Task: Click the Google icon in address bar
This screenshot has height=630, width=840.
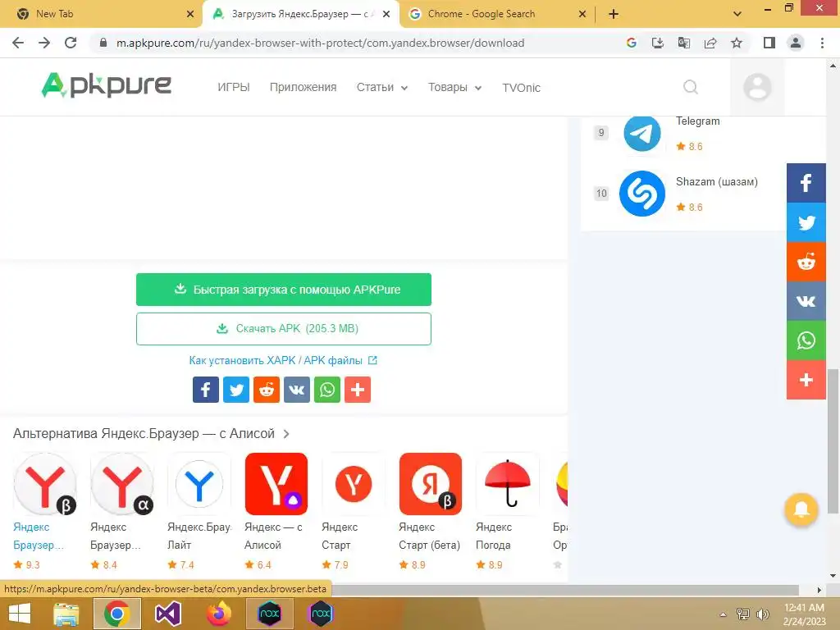Action: [x=632, y=43]
